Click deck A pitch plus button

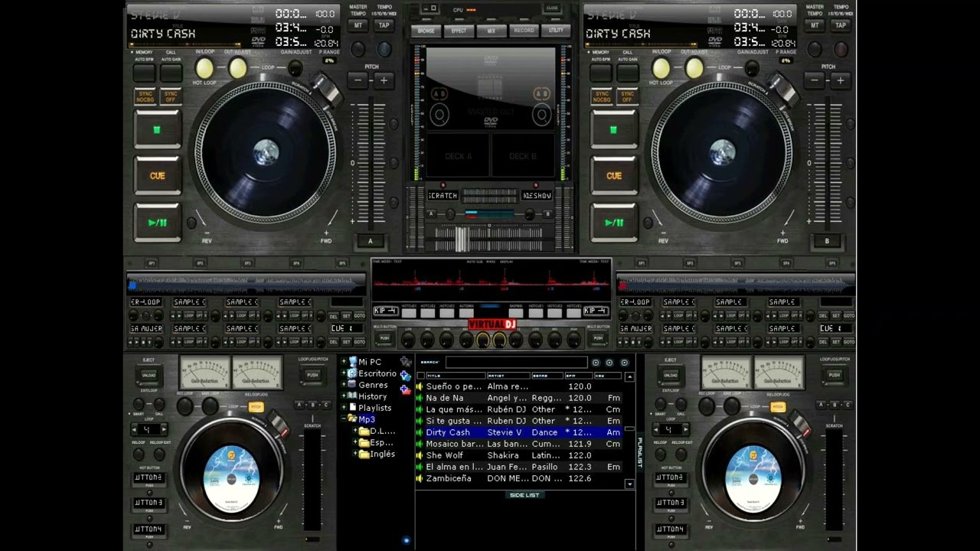(x=384, y=80)
